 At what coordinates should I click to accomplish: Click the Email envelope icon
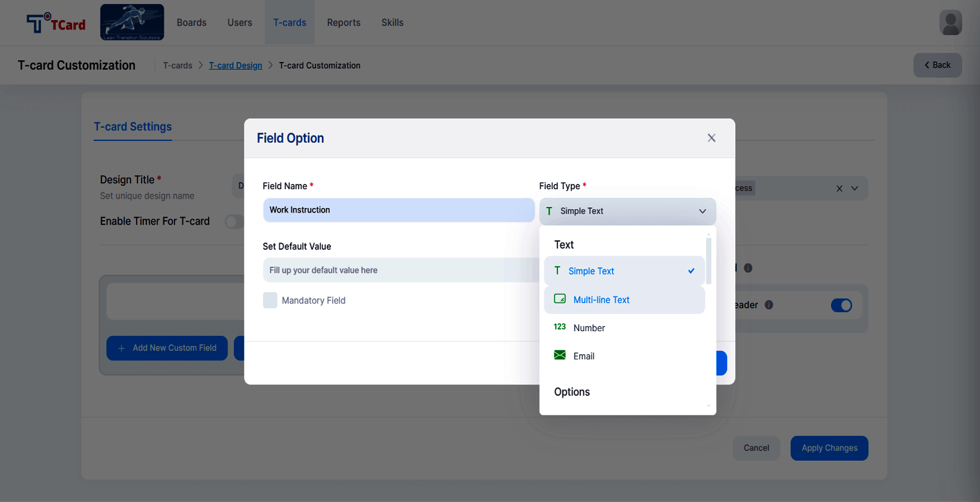click(560, 355)
